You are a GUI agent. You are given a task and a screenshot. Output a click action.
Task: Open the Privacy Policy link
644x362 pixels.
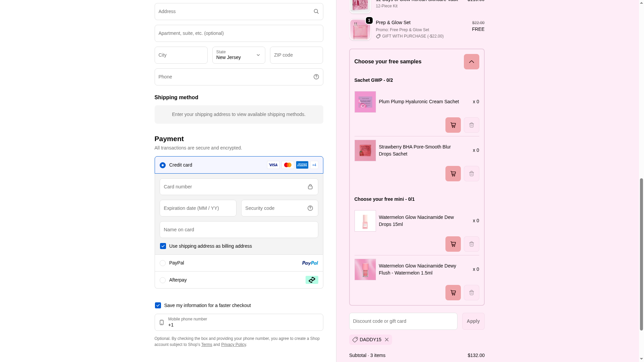click(233, 345)
